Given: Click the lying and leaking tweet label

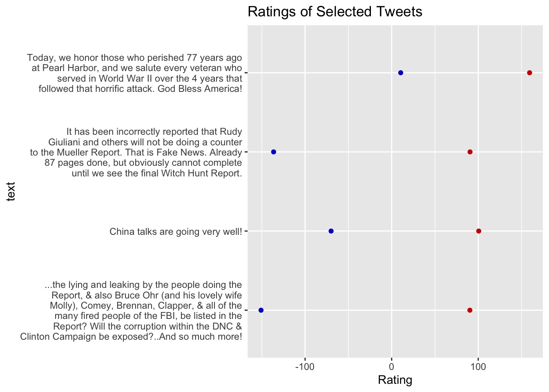Looking at the screenshot, I should coord(131,311).
